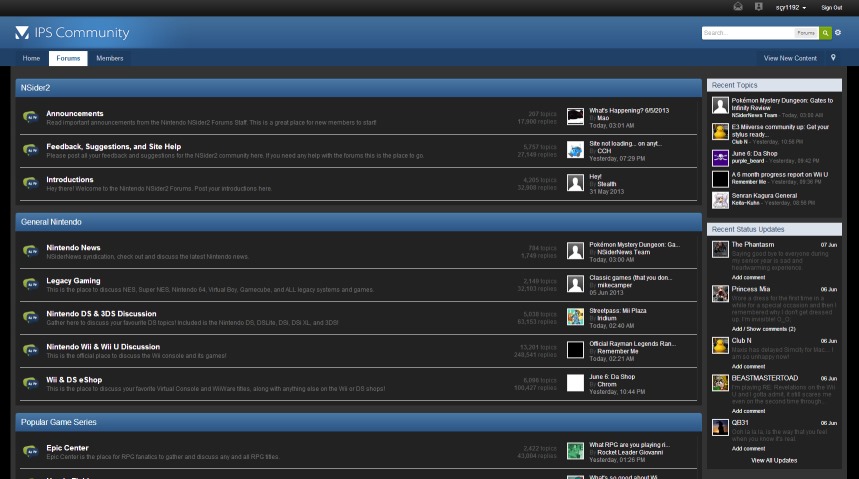
Task: Open mikecamper's profile link
Action: 614,285
